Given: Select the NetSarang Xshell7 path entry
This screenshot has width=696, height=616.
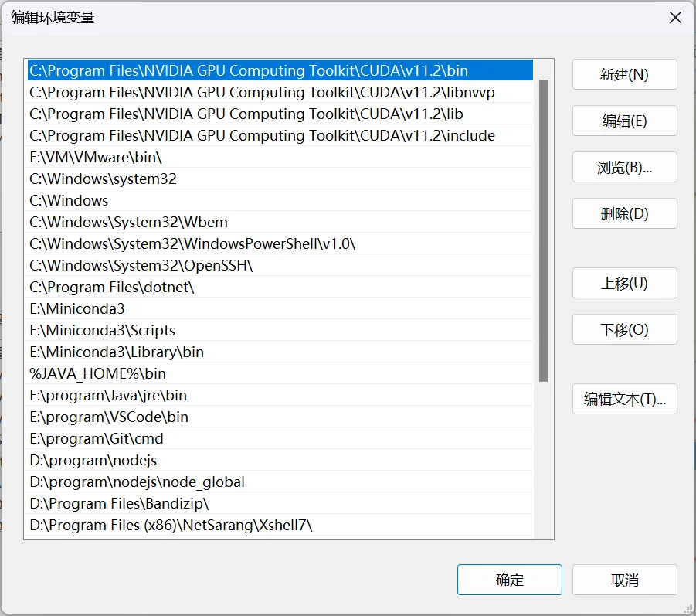Looking at the screenshot, I should coord(170,526).
